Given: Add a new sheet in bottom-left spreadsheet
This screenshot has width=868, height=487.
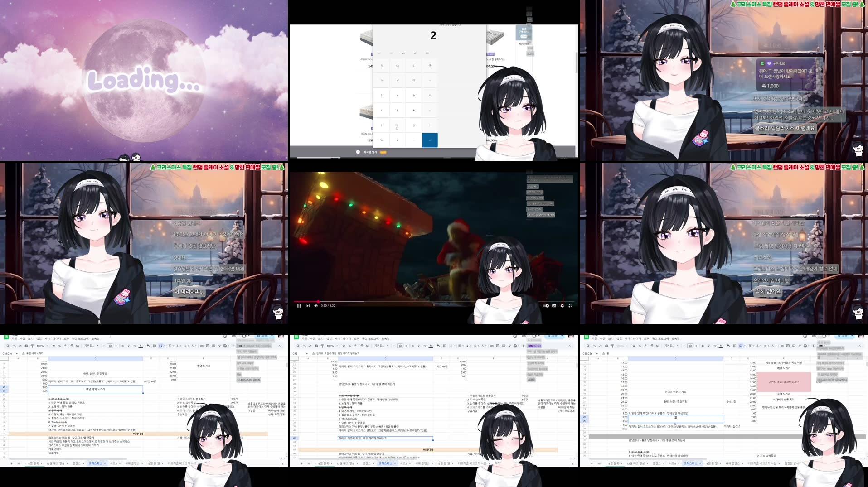Looking at the screenshot, I should point(12,463).
